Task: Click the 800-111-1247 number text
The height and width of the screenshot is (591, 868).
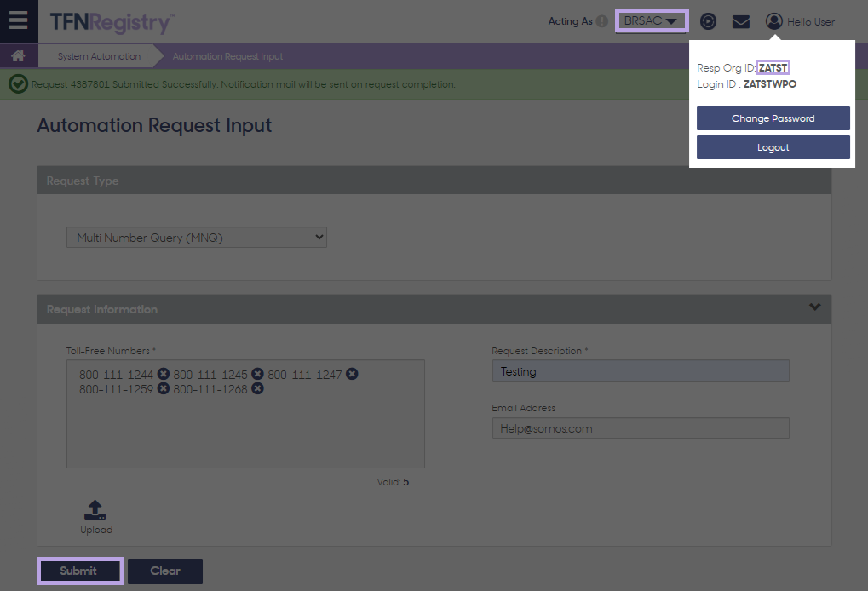Action: point(305,375)
